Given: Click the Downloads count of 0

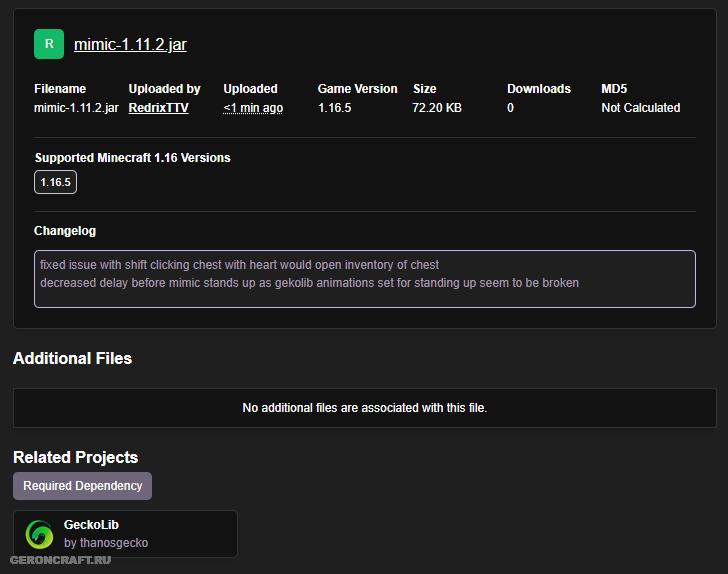Looking at the screenshot, I should [x=510, y=108].
